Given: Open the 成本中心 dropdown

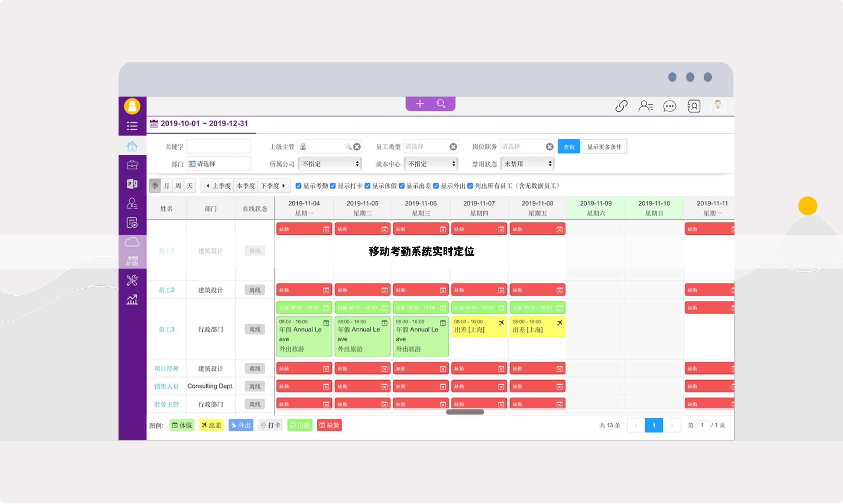Looking at the screenshot, I should click(x=431, y=164).
